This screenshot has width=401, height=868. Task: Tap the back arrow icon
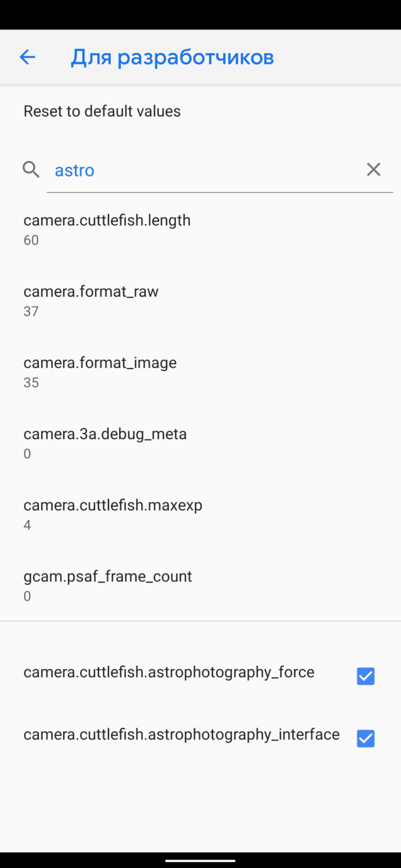(27, 58)
